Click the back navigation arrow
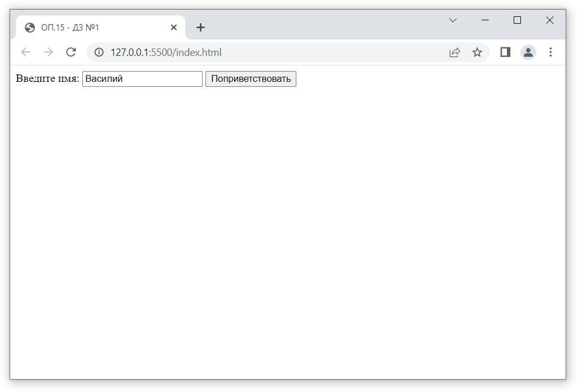 (25, 52)
